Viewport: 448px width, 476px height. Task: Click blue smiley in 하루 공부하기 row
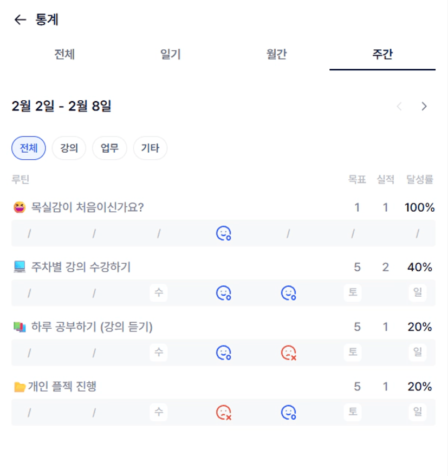(223, 353)
